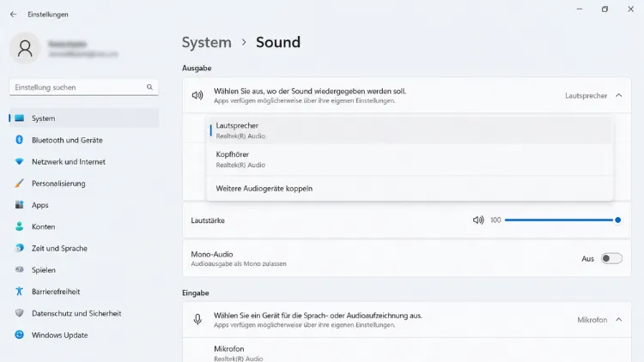The height and width of the screenshot is (362, 644).
Task: Select Lautsprecher Realtek(R) Audio output
Action: (x=410, y=130)
